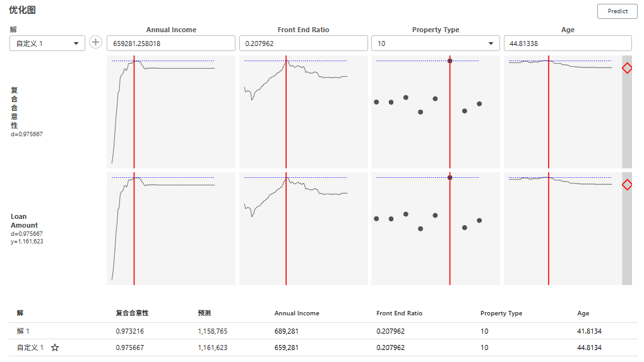The image size is (644, 362).
Task: Edit the Annual Income value field
Action: click(170, 43)
